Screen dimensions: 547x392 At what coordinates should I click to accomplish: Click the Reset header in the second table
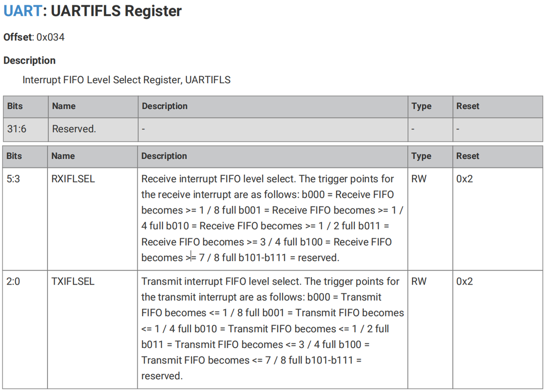(x=468, y=156)
